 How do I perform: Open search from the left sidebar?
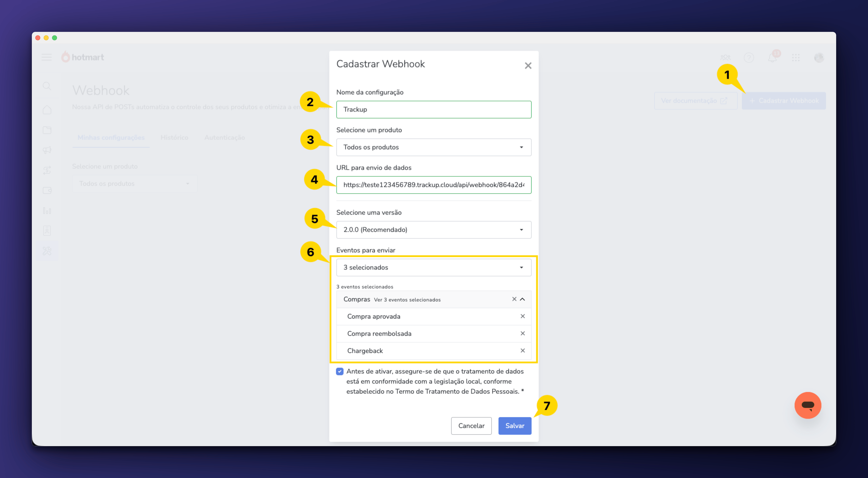(x=47, y=86)
